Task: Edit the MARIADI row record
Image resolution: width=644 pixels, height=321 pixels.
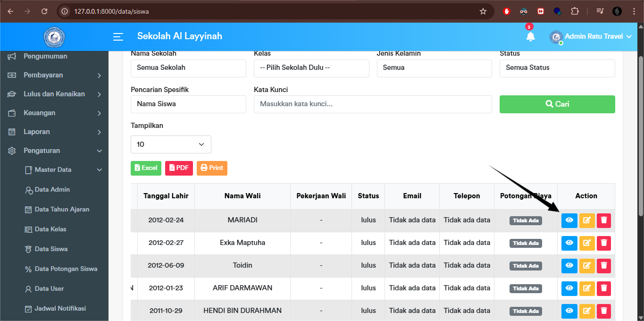Action: (586, 220)
